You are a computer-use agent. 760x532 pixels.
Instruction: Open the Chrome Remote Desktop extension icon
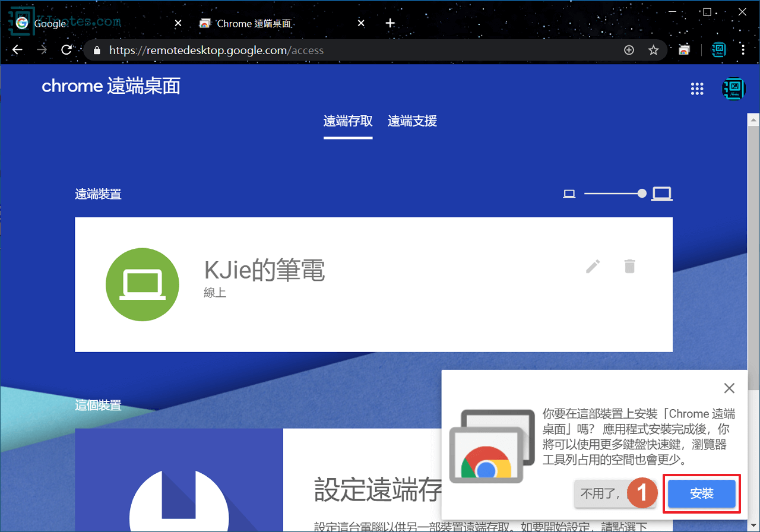tap(684, 50)
